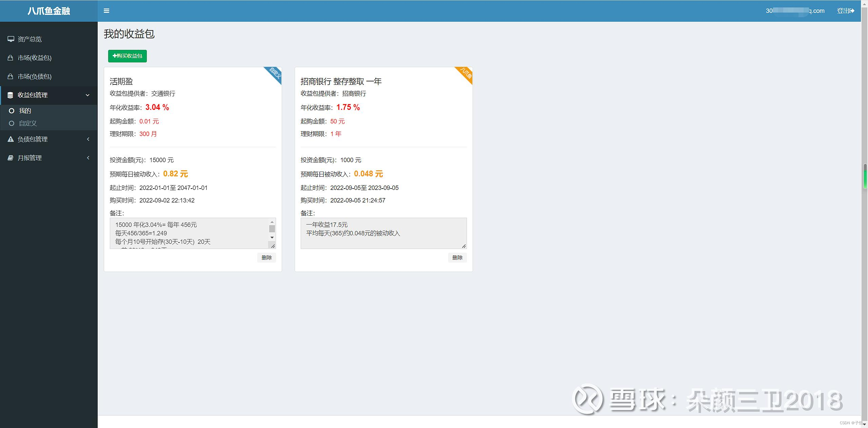Viewport: 868px width, 428px height.
Task: Delete the 活期盈 package
Action: [267, 258]
